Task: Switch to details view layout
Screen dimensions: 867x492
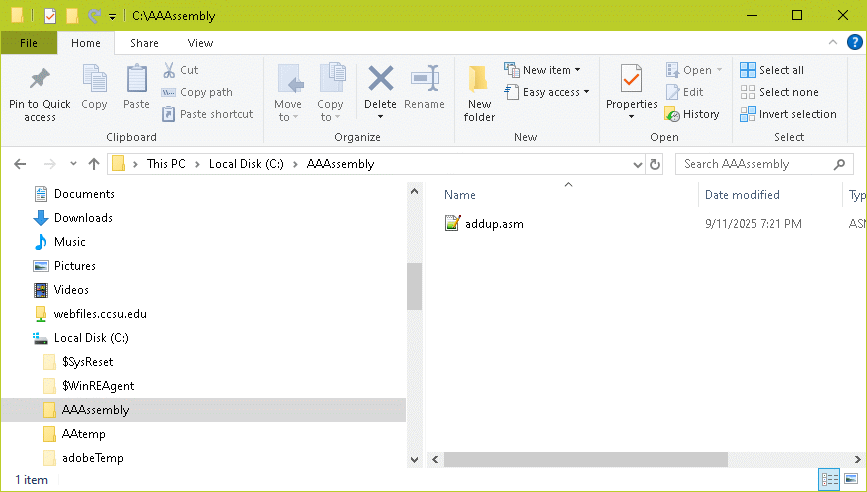Action: tap(829, 480)
